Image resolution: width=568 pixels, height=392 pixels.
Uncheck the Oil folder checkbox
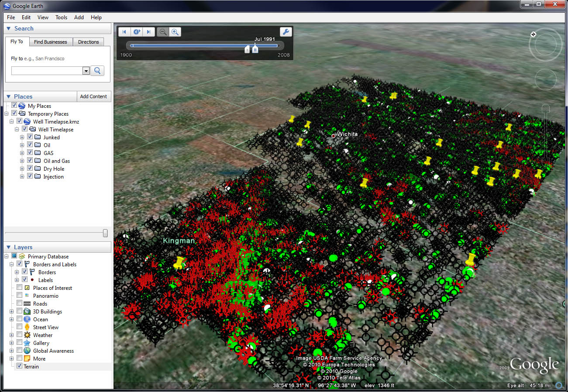pos(30,145)
